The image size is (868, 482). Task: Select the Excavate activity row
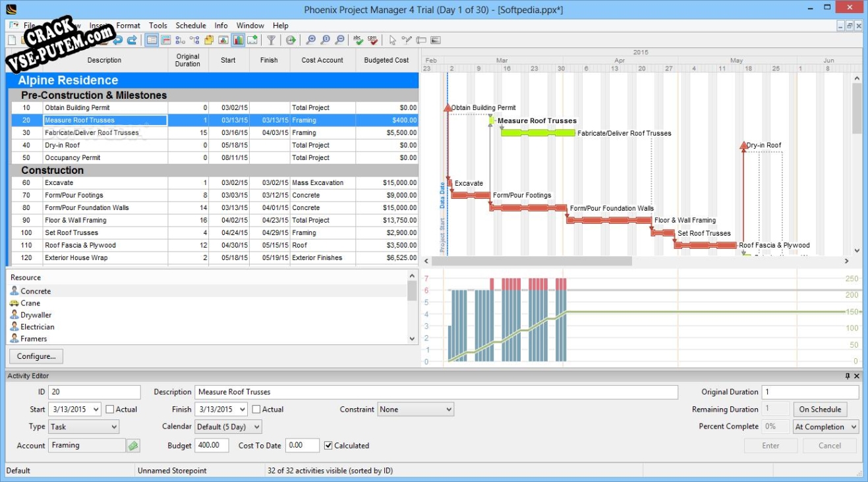tap(215, 183)
